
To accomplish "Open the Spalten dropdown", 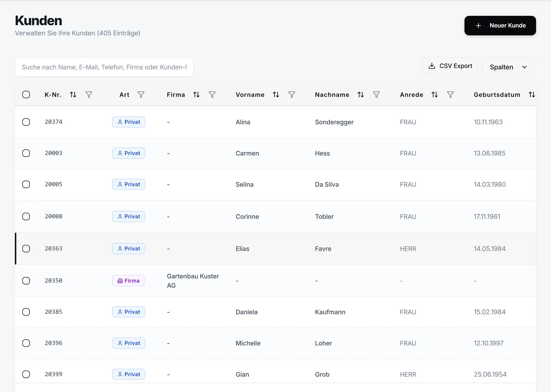I will [509, 67].
